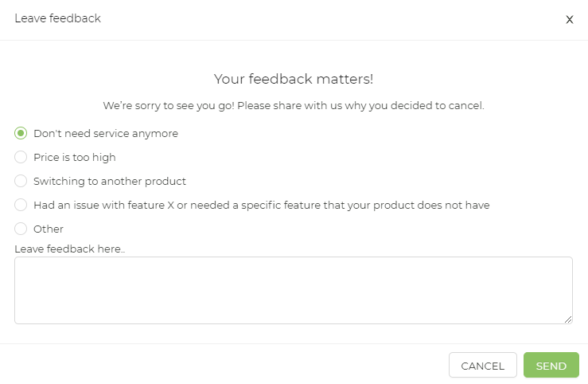Image resolution: width=588 pixels, height=384 pixels.
Task: Click the "Other" option label text
Action: click(49, 229)
